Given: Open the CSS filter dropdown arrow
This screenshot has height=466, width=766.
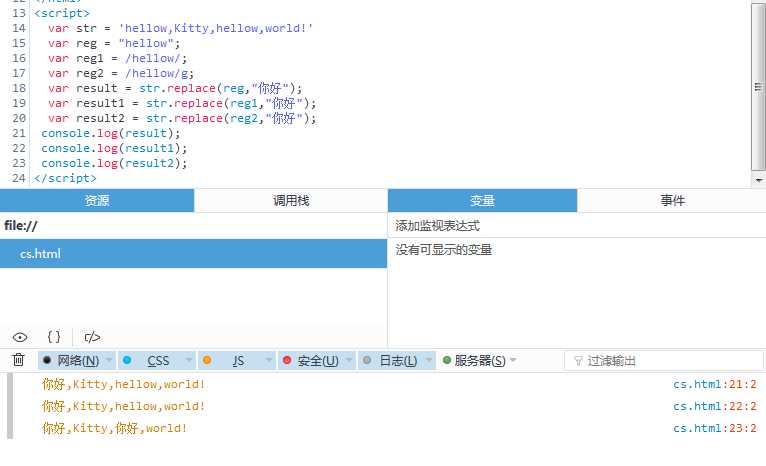Looking at the screenshot, I should coord(189,360).
